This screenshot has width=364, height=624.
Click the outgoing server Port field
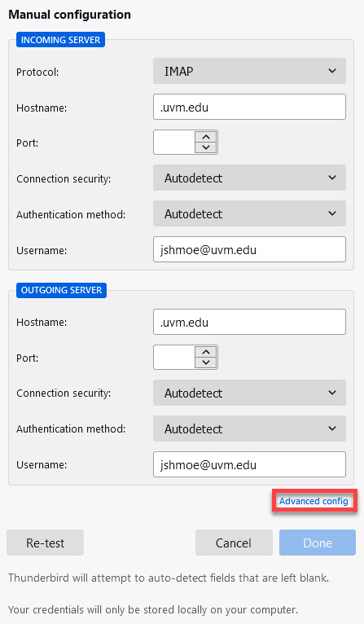point(174,357)
